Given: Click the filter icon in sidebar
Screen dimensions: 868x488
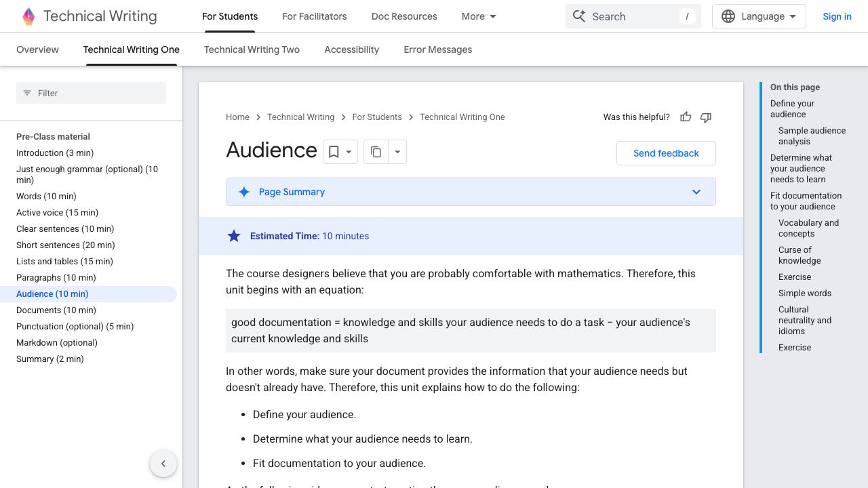Looking at the screenshot, I should [x=27, y=93].
